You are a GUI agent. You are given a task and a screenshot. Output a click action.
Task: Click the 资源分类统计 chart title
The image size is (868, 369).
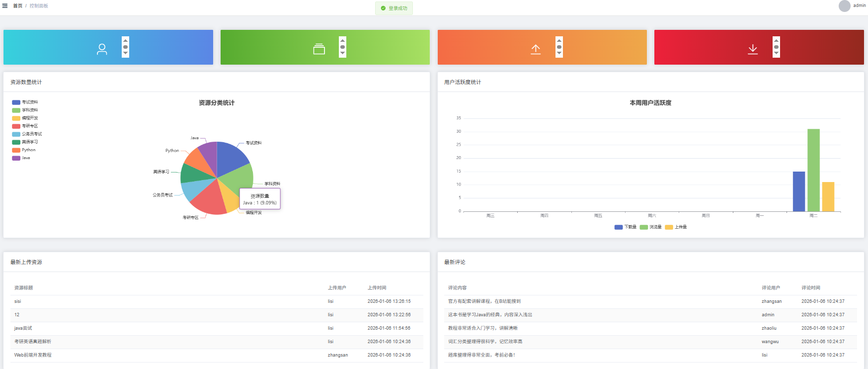click(217, 103)
